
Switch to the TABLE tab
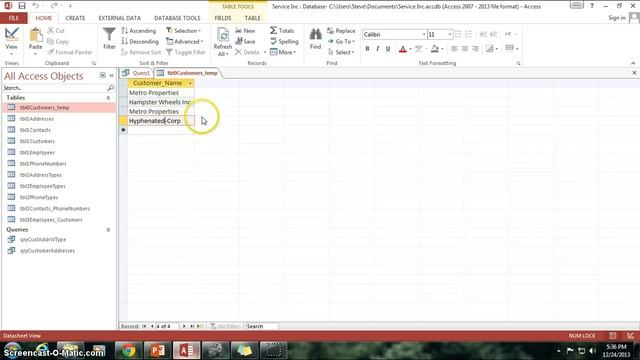tap(252, 18)
